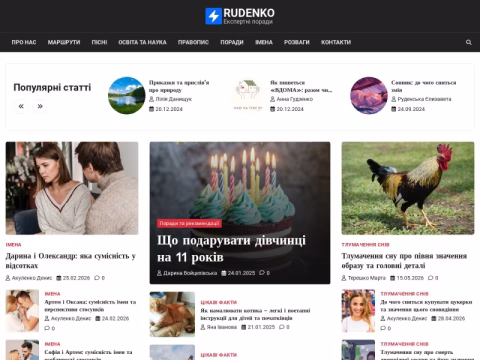Image resolution: width=480 pixels, height=360 pixels.
Task: Click calendar icon beside 25.02.2026 date
Action: tap(59, 278)
